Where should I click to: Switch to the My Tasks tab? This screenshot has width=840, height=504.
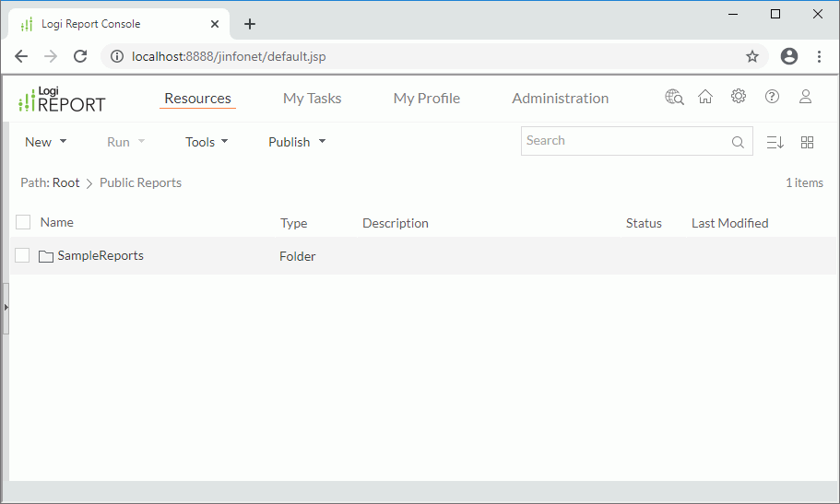click(x=312, y=98)
